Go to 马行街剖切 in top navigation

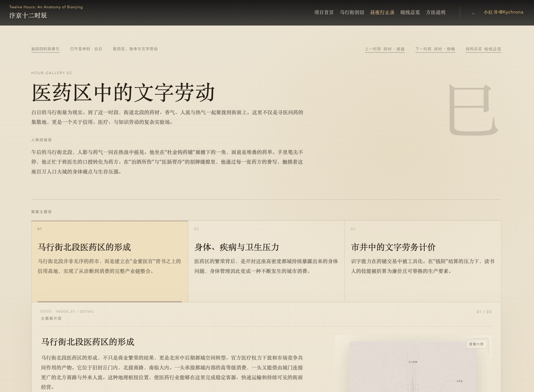(x=352, y=12)
